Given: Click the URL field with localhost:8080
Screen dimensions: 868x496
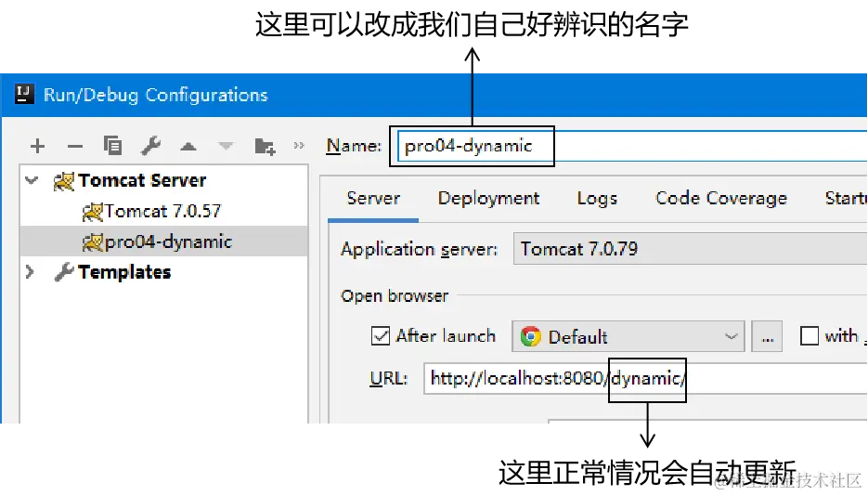Looking at the screenshot, I should [x=645, y=379].
